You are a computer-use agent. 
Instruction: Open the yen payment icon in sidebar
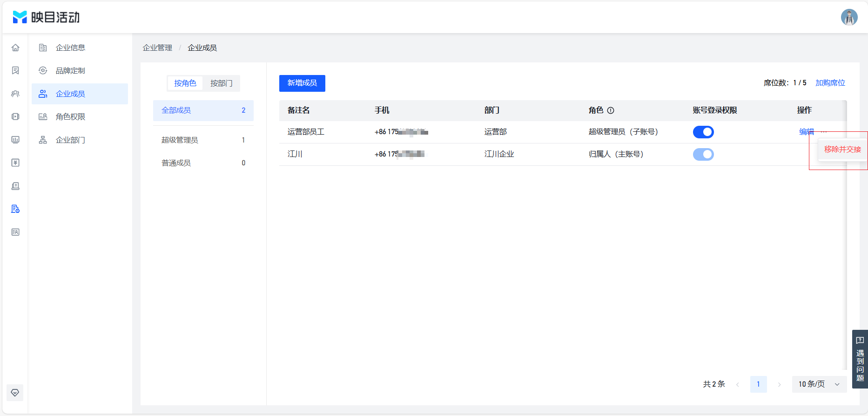(15, 163)
